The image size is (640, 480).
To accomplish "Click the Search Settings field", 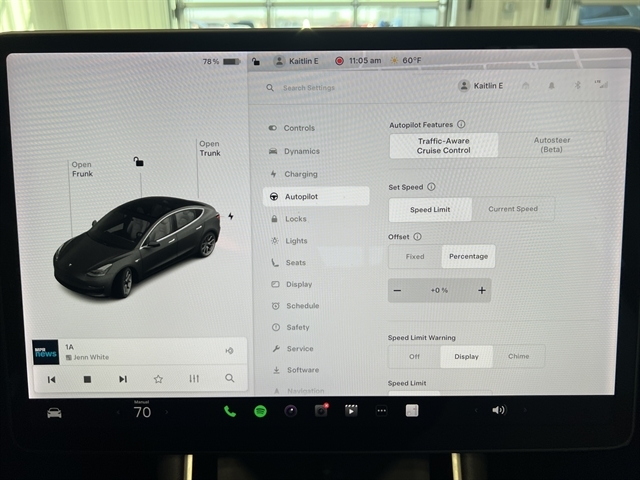I will coord(309,88).
